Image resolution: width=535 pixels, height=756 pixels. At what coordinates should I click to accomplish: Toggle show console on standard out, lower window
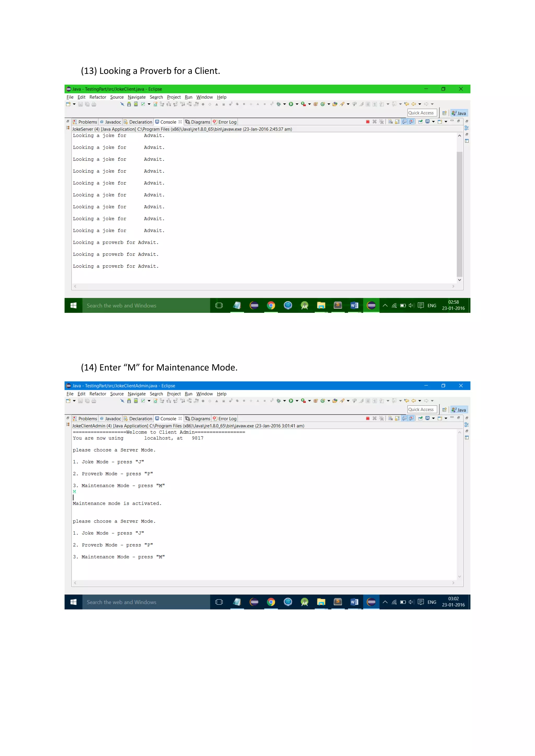click(405, 418)
